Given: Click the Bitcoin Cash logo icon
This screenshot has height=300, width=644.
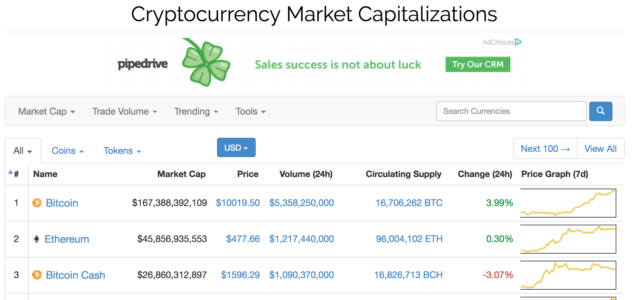Looking at the screenshot, I should [x=37, y=275].
